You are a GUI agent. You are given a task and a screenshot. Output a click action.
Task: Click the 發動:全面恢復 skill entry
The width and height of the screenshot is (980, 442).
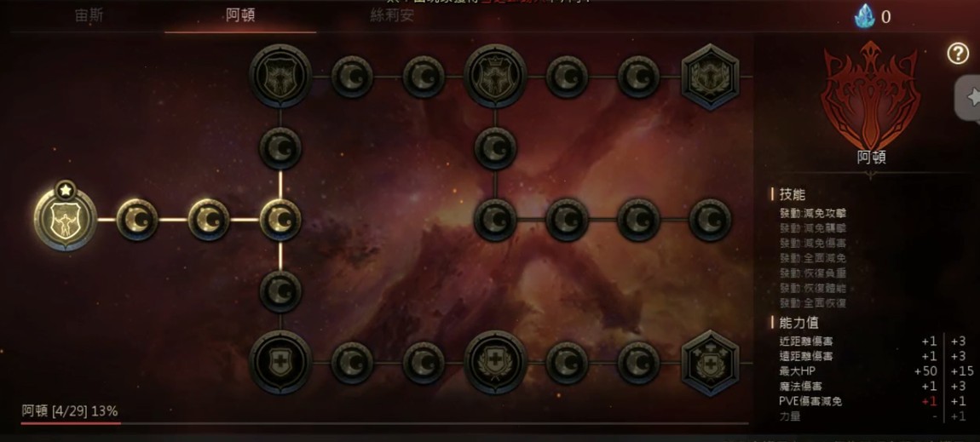(812, 303)
